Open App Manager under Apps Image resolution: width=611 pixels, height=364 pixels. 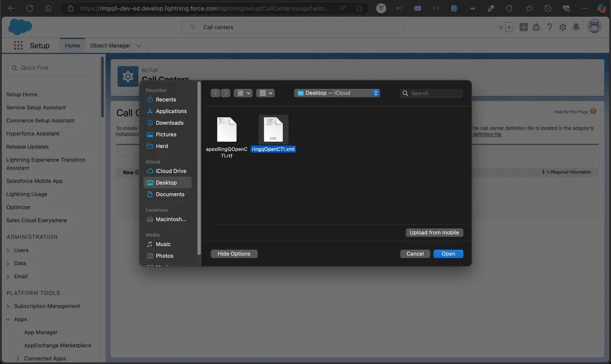41,332
